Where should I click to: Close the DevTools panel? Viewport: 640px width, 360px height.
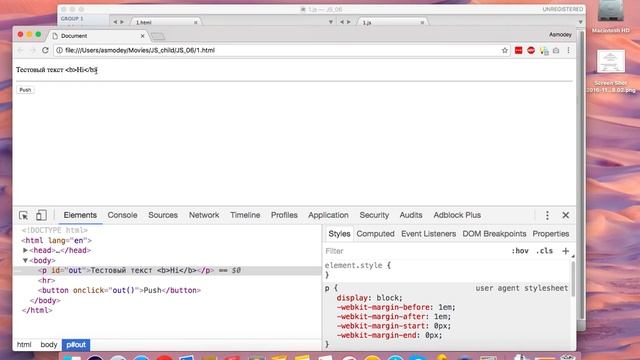(566, 215)
